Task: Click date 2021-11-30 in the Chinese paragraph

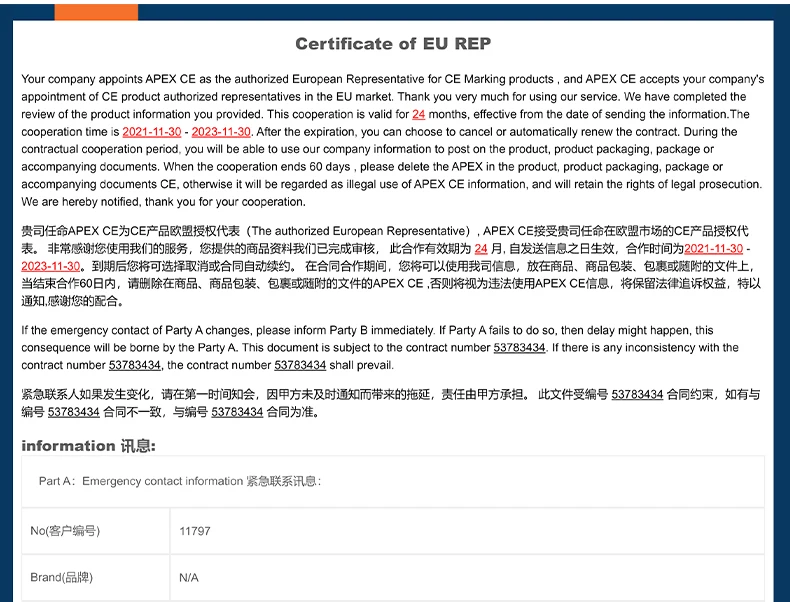Action: [x=713, y=249]
